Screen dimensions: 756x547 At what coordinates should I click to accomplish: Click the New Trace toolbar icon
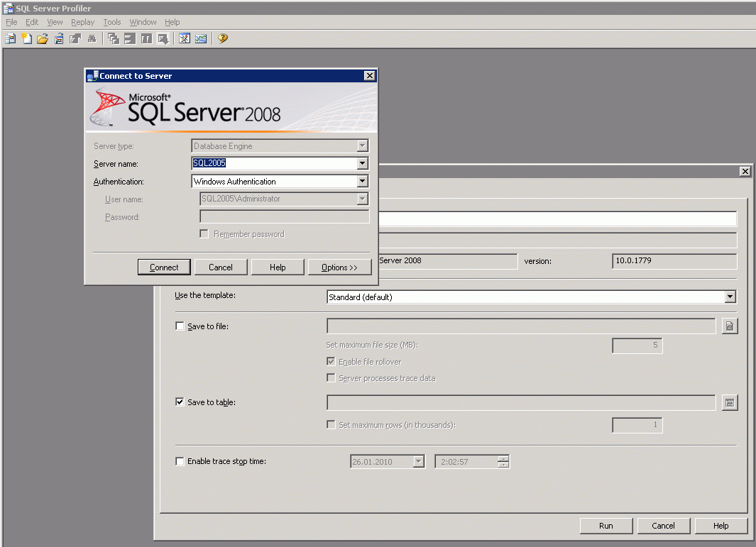click(x=10, y=38)
